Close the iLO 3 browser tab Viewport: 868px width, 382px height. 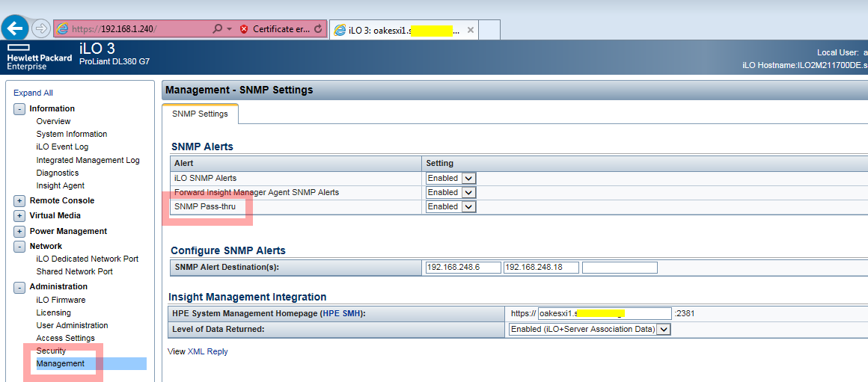(x=470, y=31)
